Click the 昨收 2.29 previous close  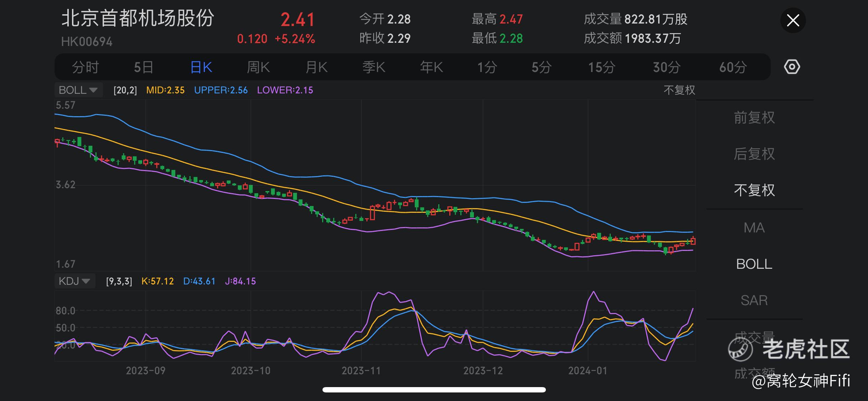[x=385, y=38]
